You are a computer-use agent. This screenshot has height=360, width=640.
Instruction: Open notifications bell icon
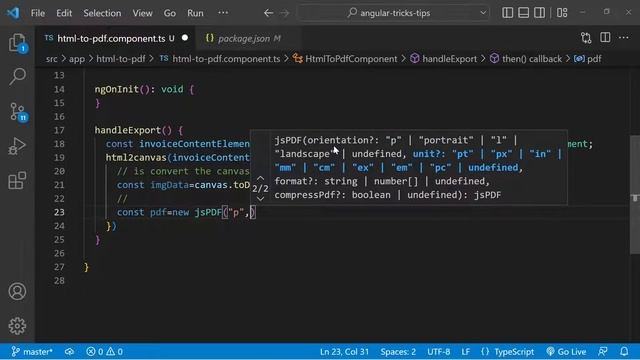point(624,351)
